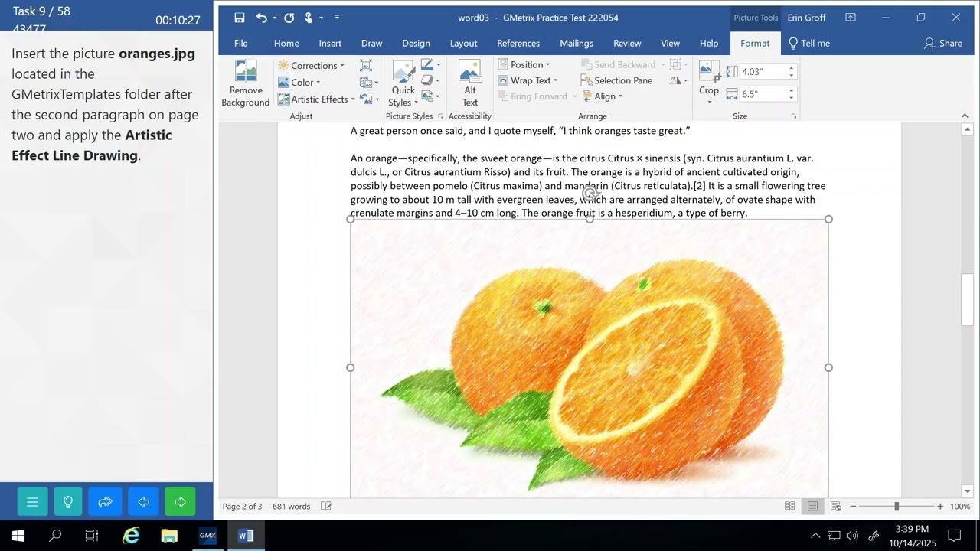Open the Picture Styles dialog launcher
Viewport: 980px width, 551px height.
440,116
